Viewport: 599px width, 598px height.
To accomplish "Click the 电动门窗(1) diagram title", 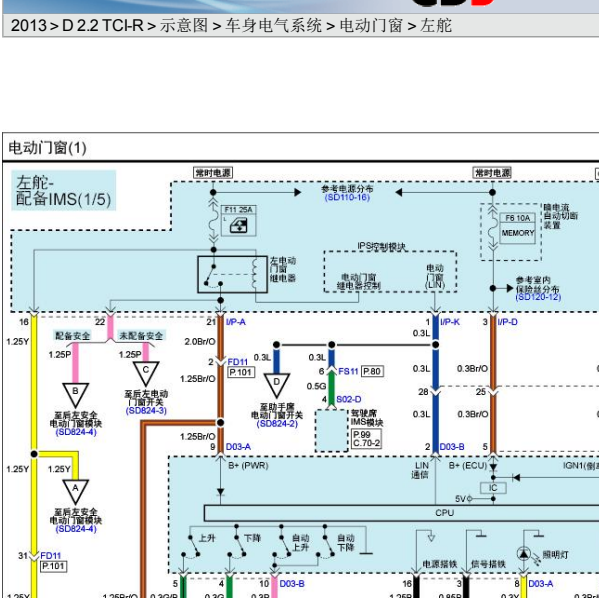I will tap(47, 148).
